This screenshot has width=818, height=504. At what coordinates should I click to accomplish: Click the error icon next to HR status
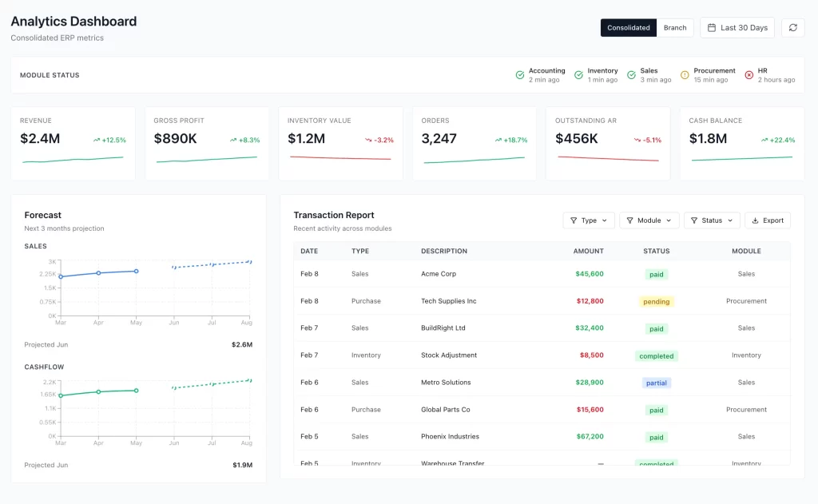(x=749, y=73)
